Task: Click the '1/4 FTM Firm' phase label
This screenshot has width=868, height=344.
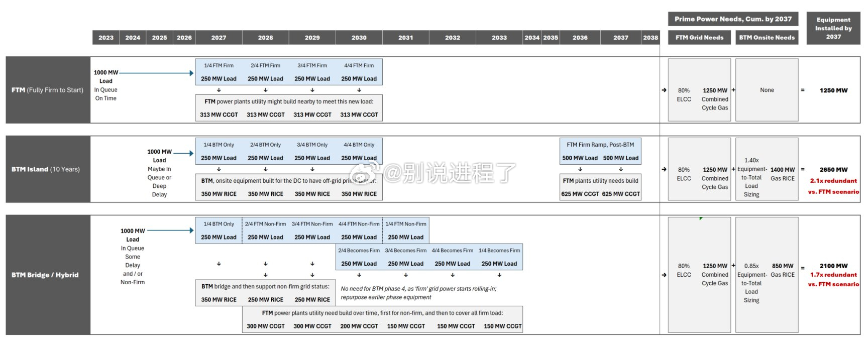Action: (x=219, y=65)
